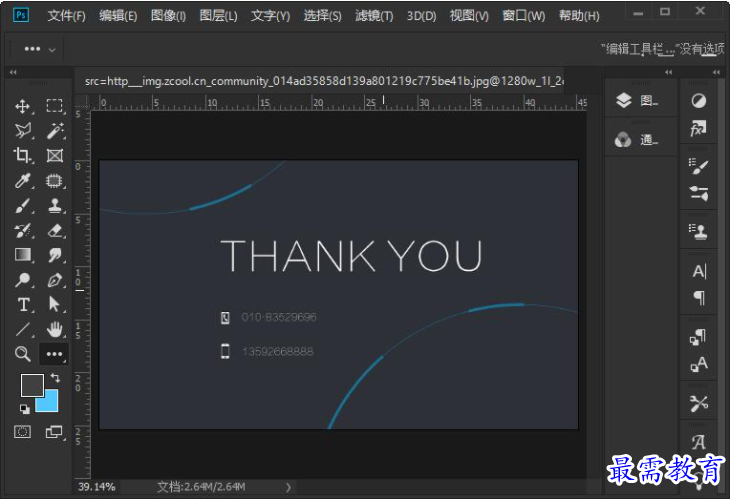This screenshot has width=731, height=501.
Task: Open the 编辑(E) menu
Action: [x=118, y=16]
